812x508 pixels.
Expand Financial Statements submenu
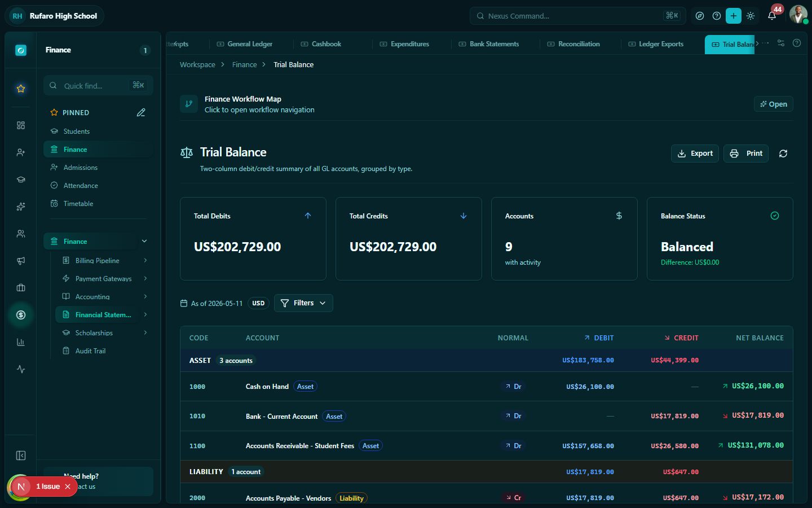[145, 314]
